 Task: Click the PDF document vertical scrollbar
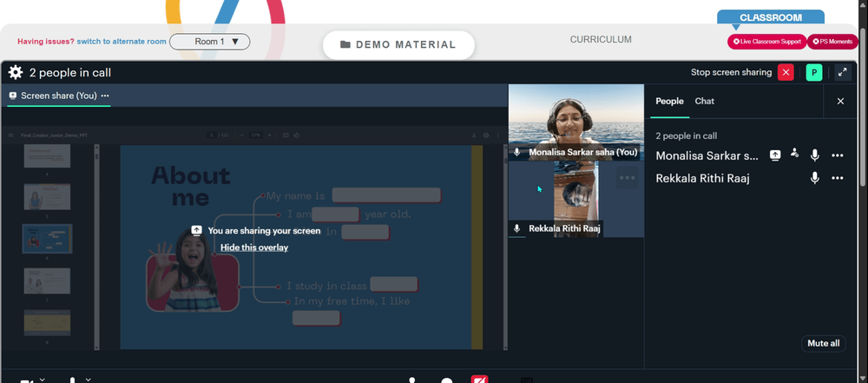point(505,248)
